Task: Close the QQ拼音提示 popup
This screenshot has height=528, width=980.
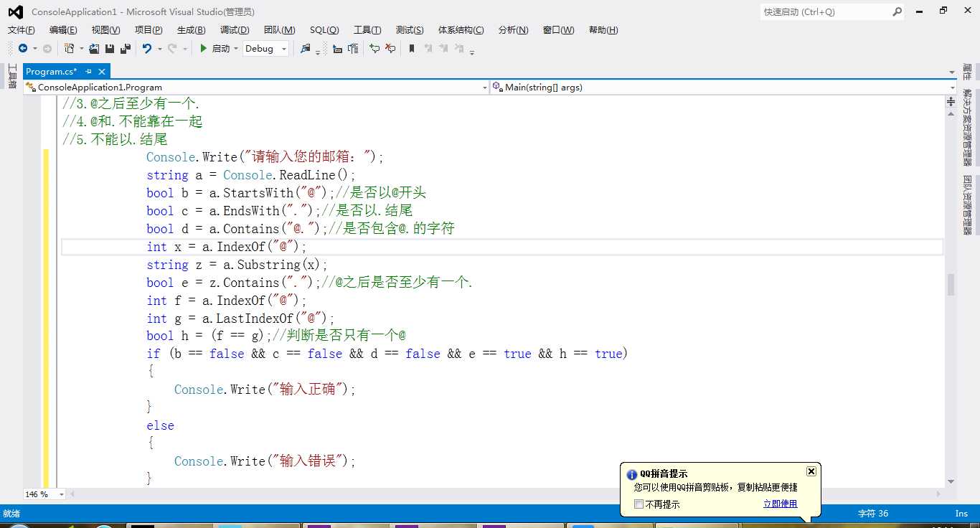Action: (x=811, y=471)
